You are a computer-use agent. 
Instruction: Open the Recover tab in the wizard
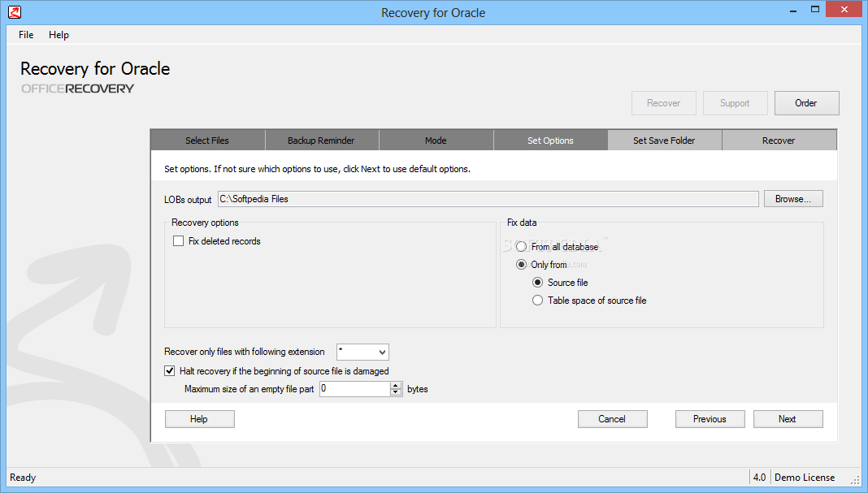tap(779, 141)
